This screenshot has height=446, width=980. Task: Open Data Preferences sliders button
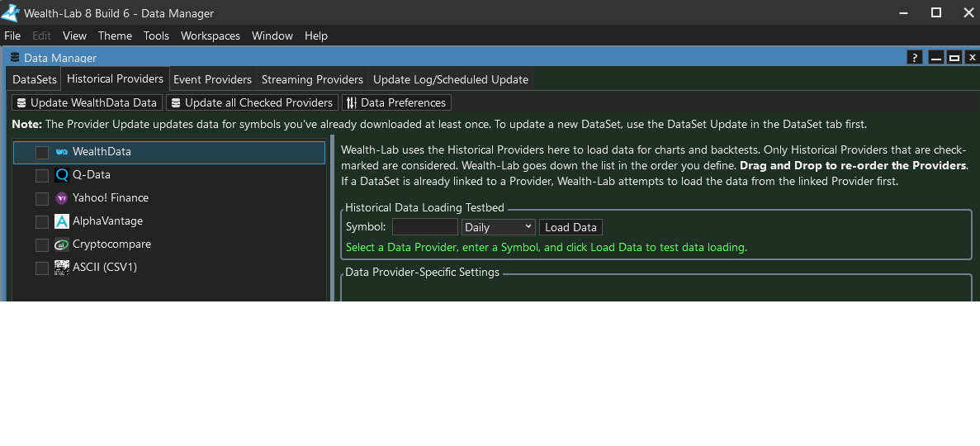click(x=396, y=102)
